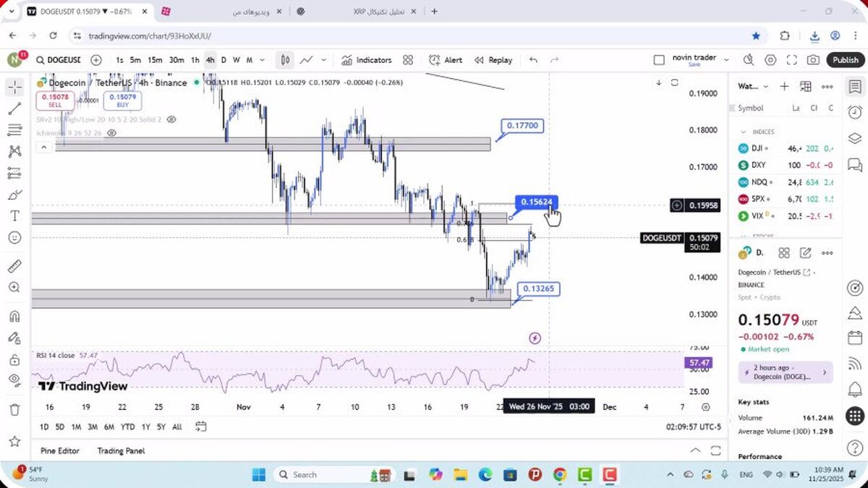Collapse the indicator legend arrow
The height and width of the screenshot is (488, 868).
(43, 147)
